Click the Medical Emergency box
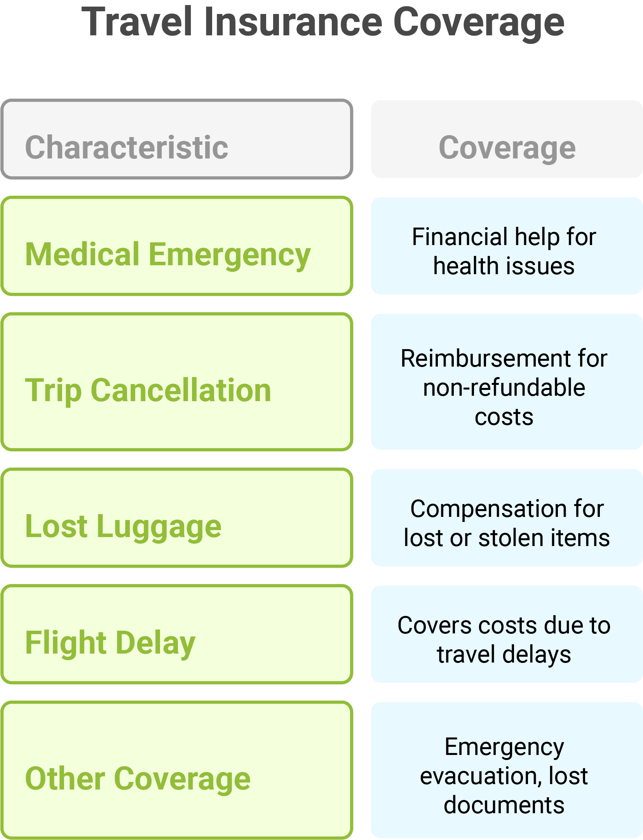643x840 pixels. point(177,246)
